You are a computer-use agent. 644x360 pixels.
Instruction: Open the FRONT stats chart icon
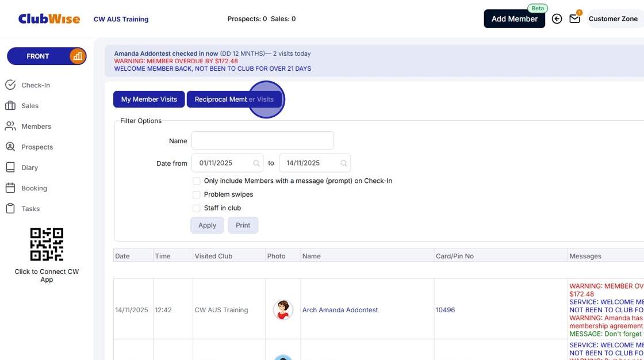pos(78,56)
